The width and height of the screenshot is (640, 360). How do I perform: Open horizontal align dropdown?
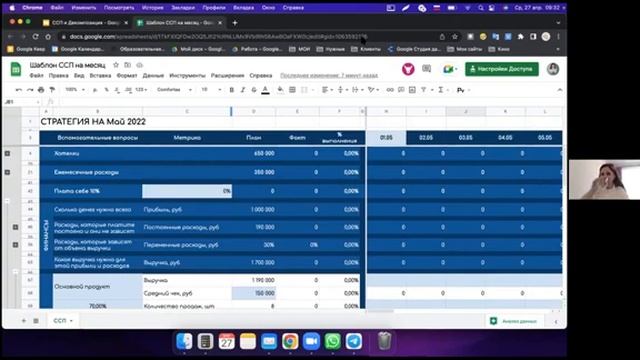327,90
